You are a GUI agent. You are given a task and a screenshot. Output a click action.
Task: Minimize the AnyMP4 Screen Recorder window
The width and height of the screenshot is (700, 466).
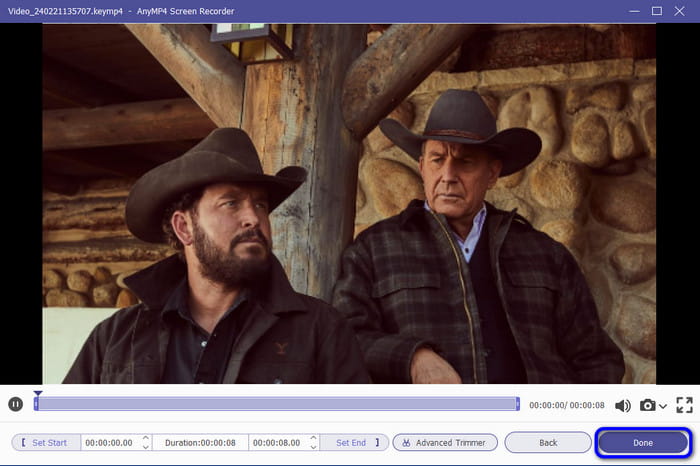tap(634, 11)
